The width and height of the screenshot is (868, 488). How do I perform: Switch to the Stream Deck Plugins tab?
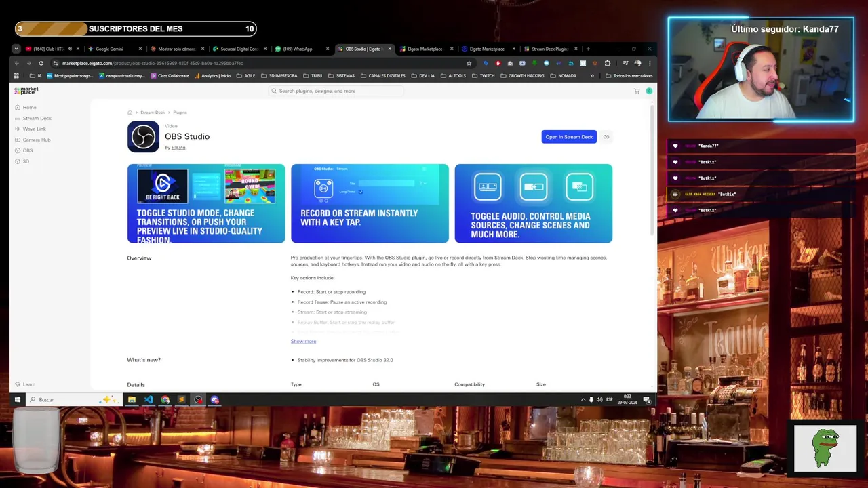tap(549, 49)
